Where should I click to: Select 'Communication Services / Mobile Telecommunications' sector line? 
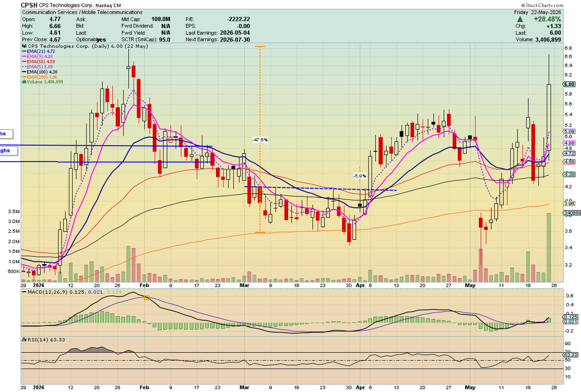tap(82, 12)
